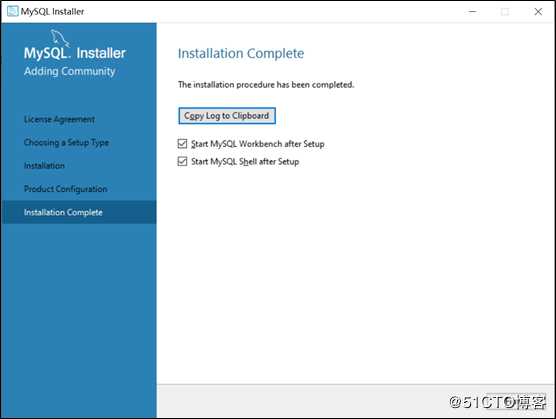
Task: Click the MySQL dolphin logo
Action: 60,38
